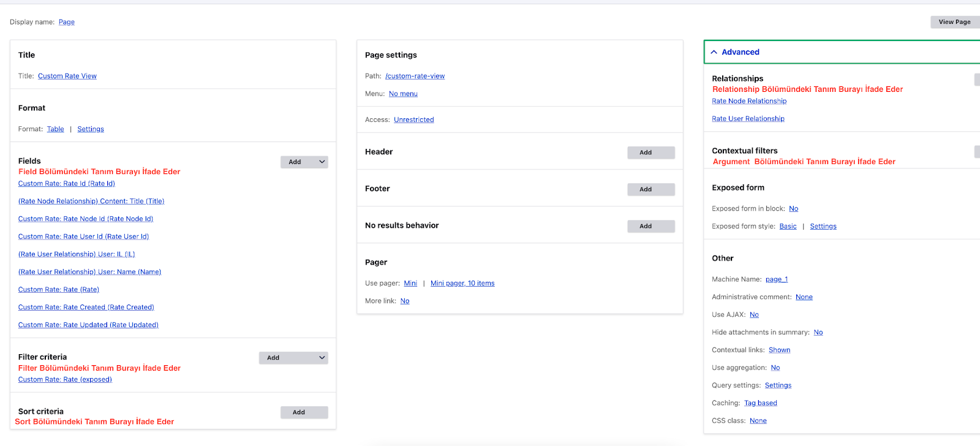Open the Rate User Relationship link
Screen dimensions: 980x446
[748, 119]
